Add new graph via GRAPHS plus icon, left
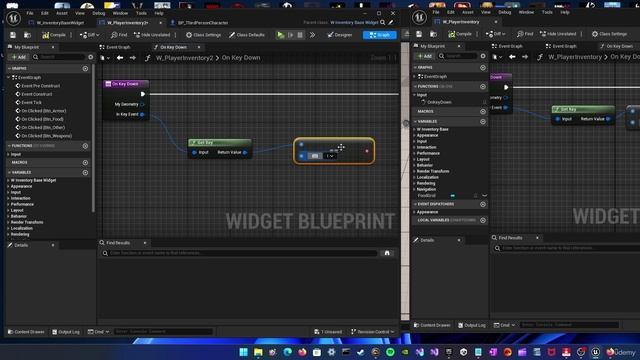Image resolution: width=640 pixels, height=360 pixels. [x=85, y=69]
